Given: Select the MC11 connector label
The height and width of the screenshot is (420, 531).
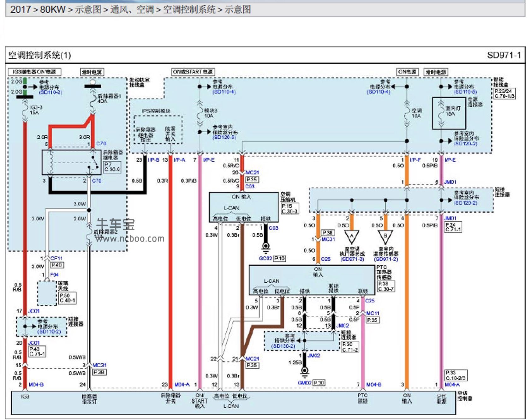Looking at the screenshot, I should pos(373,313).
